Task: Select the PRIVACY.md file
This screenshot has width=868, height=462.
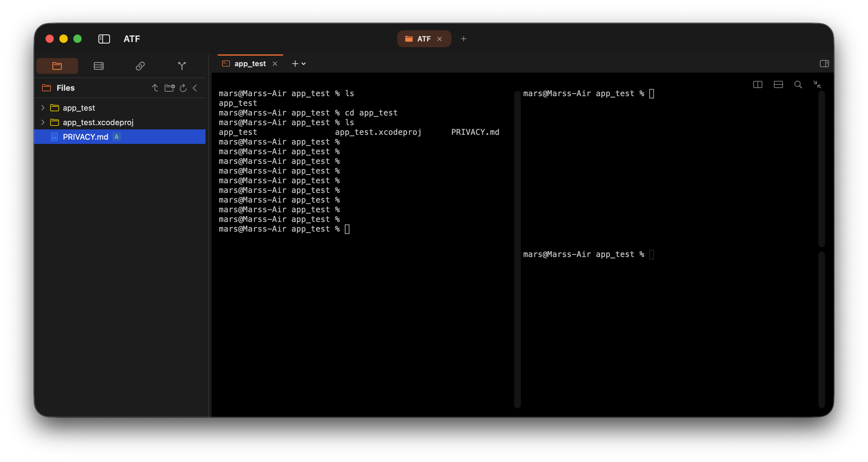Action: (x=120, y=137)
